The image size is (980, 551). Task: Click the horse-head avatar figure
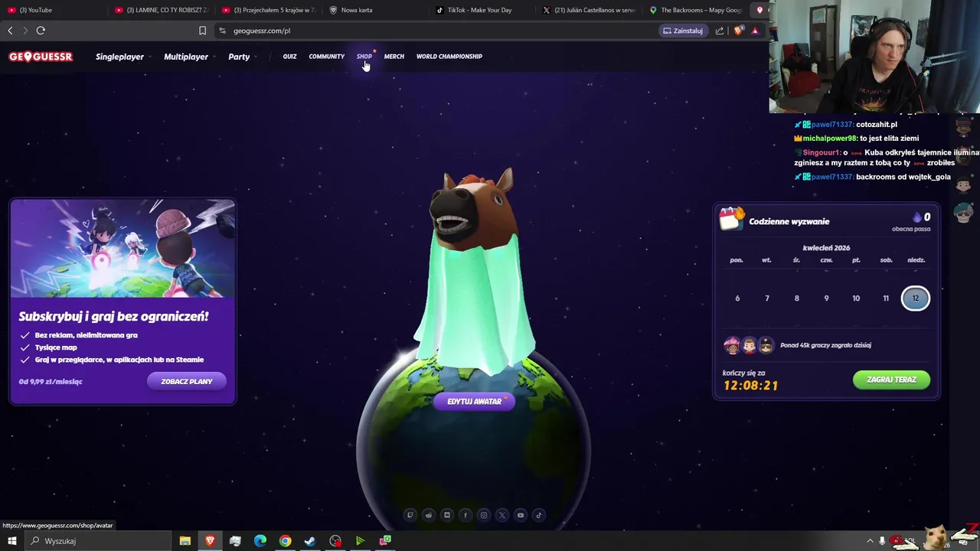(x=475, y=272)
